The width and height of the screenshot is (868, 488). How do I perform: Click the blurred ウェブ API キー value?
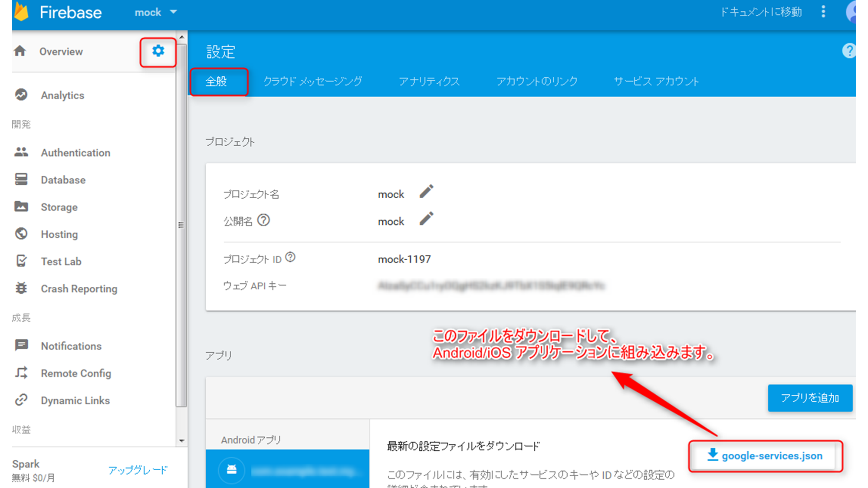coord(491,286)
